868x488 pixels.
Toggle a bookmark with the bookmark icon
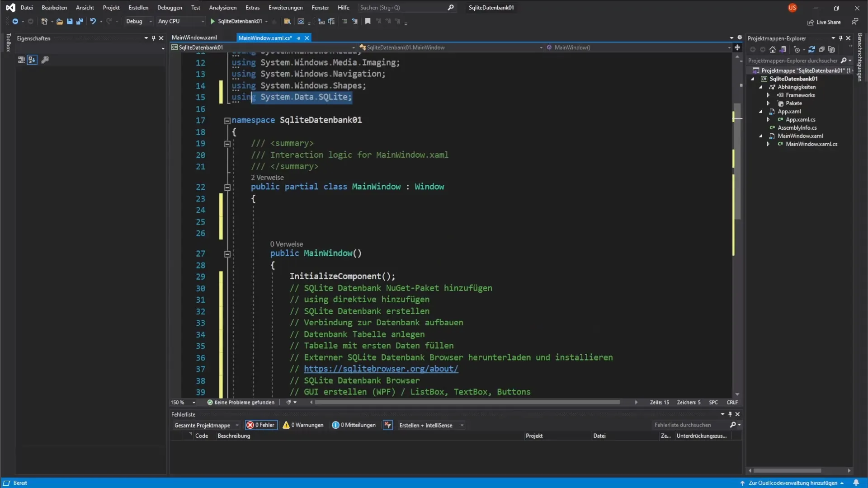368,21
